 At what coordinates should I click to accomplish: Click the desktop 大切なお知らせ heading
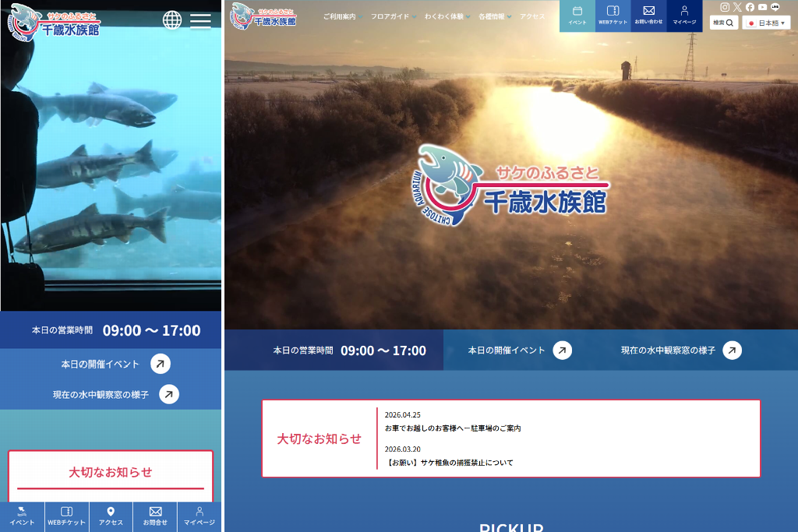(319, 439)
